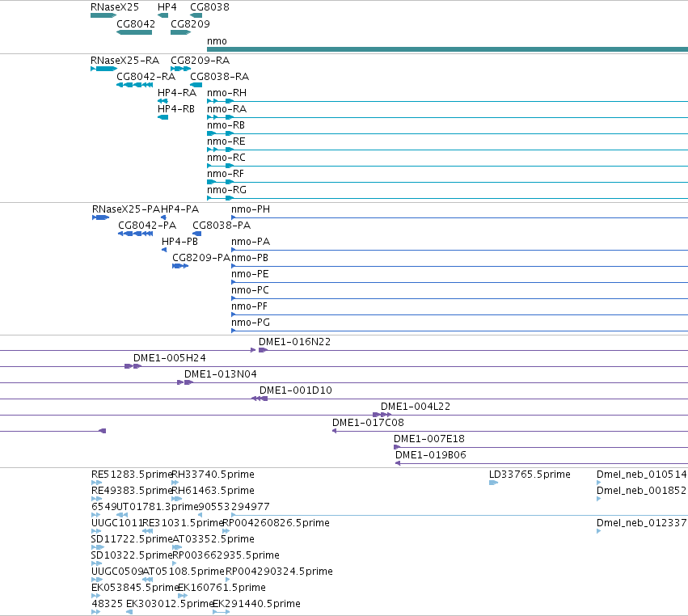Select the DME1-013N04 clone label
Image resolution: width=688 pixels, height=616 pixels.
[x=220, y=374]
